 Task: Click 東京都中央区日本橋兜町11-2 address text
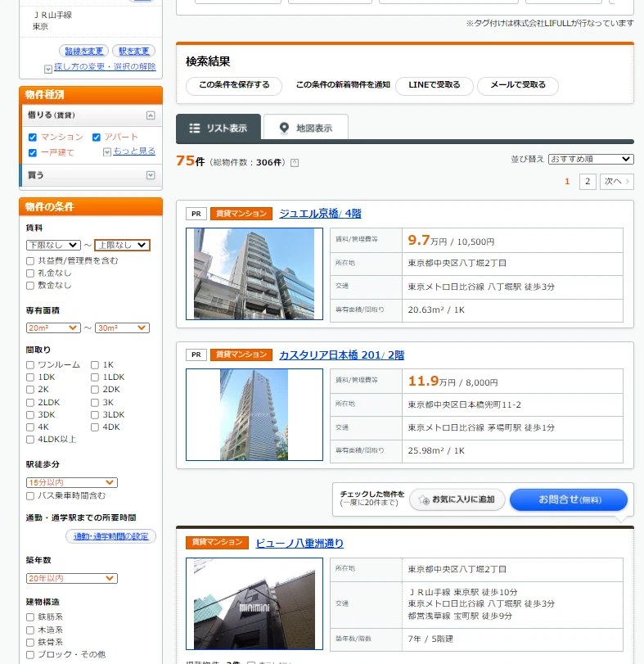[x=464, y=404]
